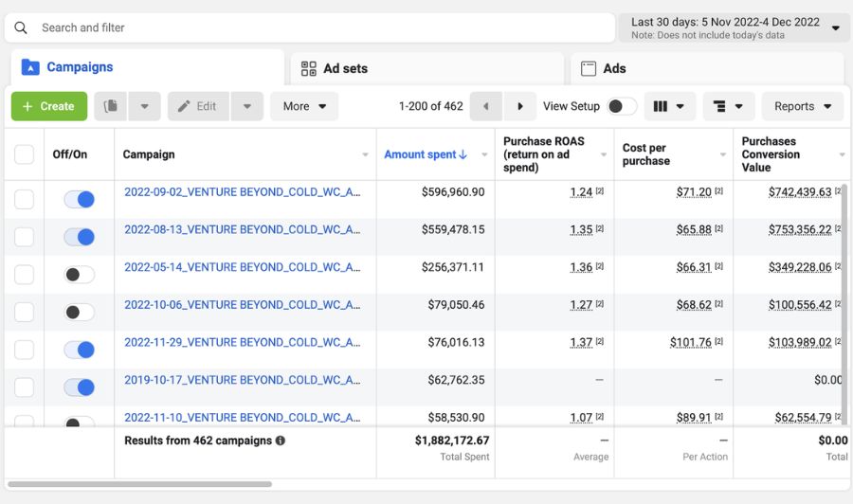This screenshot has width=853, height=504.
Task: Click the conversion value $753,356.22
Action: coord(800,229)
